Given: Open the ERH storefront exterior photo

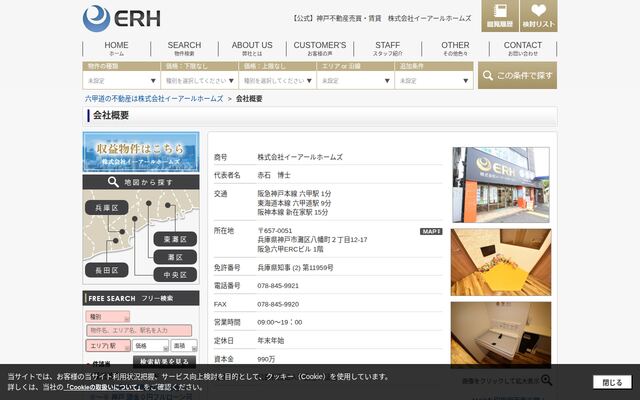Looking at the screenshot, I should (x=501, y=185).
